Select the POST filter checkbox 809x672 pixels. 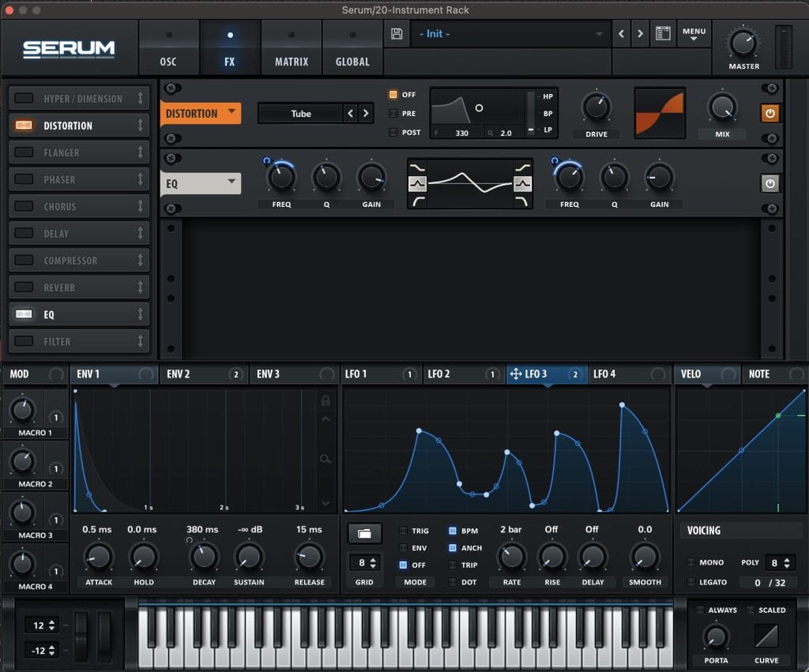(x=393, y=132)
